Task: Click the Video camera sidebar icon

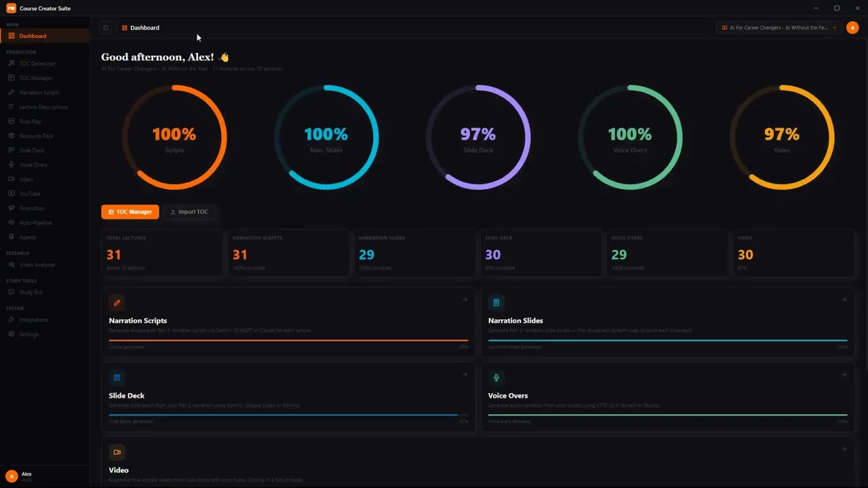Action: (x=12, y=179)
